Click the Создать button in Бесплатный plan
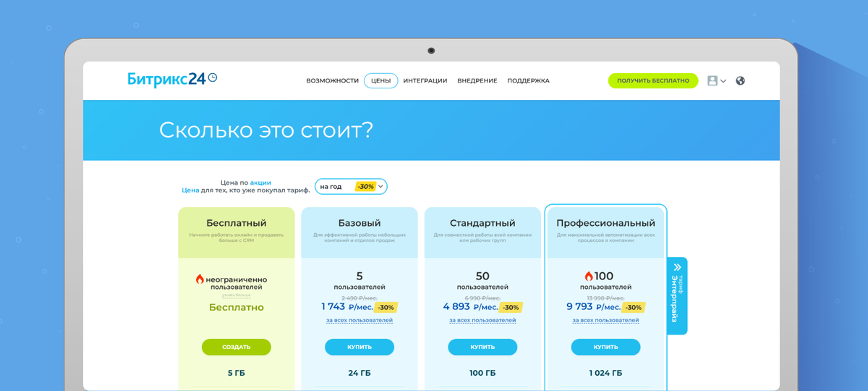Viewport: 868px width, 391px height. click(x=237, y=347)
